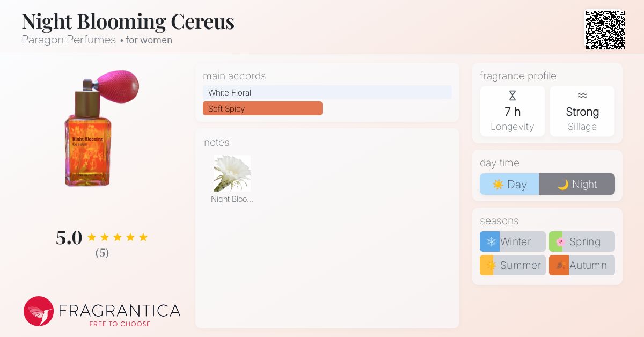The height and width of the screenshot is (337, 644).
Task: Click the hourglass icon above Longevity
Action: pyautogui.click(x=513, y=96)
